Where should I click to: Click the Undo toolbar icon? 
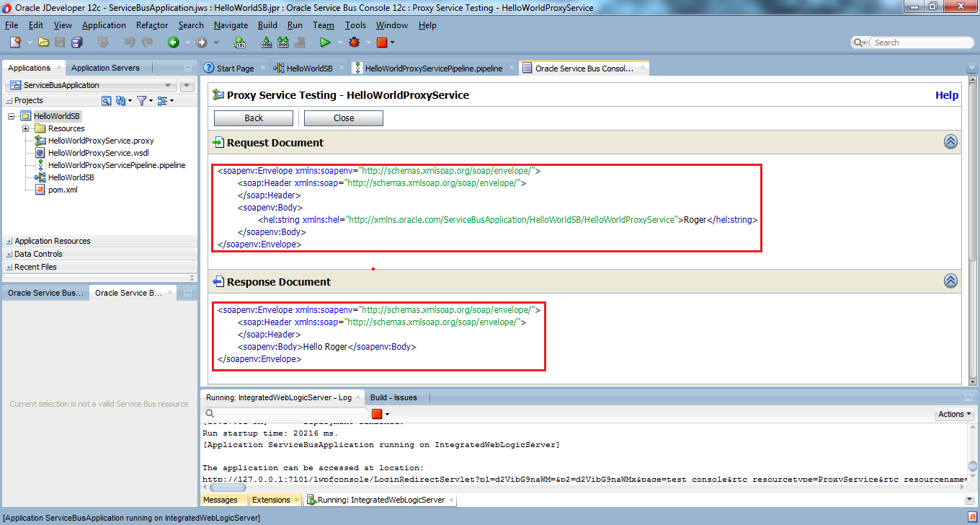130,43
